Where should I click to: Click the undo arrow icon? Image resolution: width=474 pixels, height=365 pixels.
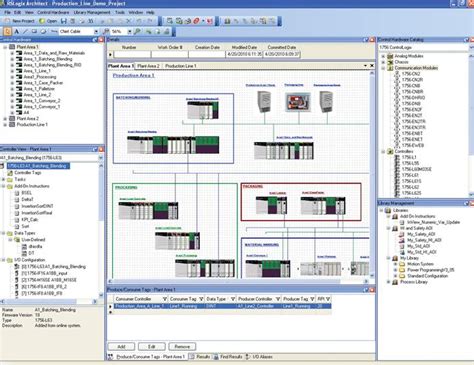click(139, 21)
